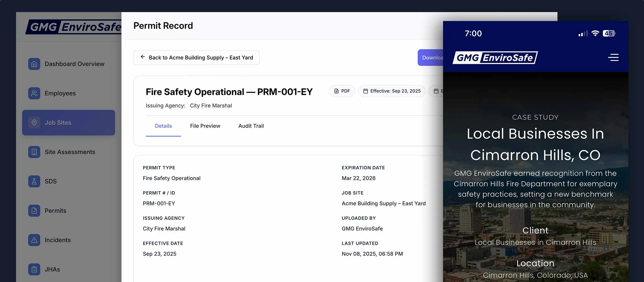Switch to the File Preview tab
Image resolution: width=644 pixels, height=282 pixels.
tap(205, 126)
